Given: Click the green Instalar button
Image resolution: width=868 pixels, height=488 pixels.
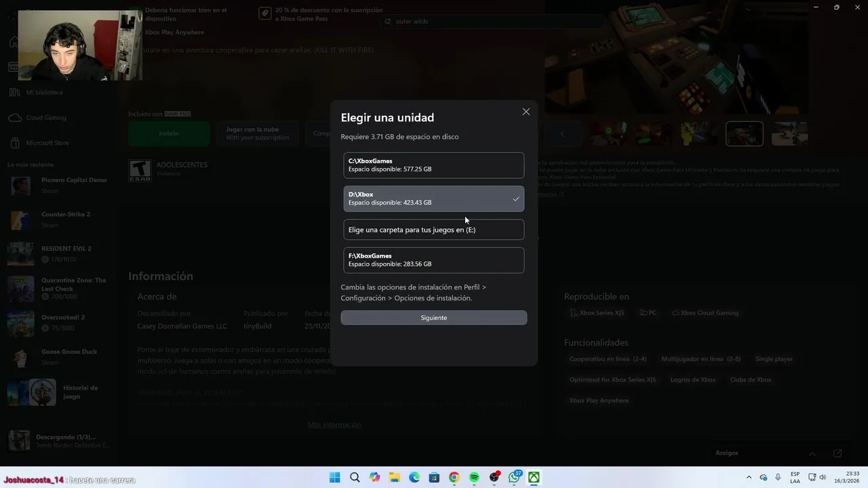Looking at the screenshot, I should click(x=169, y=134).
